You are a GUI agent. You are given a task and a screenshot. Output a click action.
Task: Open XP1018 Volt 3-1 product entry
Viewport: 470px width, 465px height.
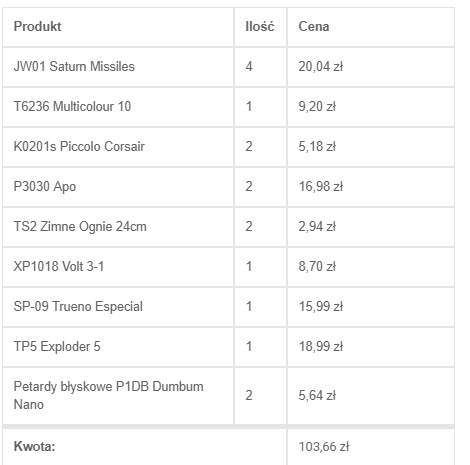(59, 267)
